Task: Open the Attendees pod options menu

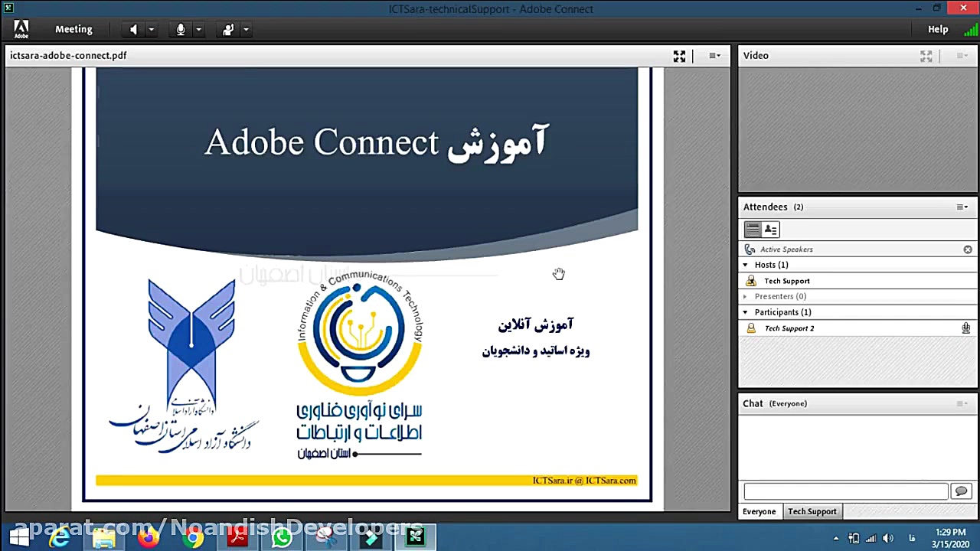Action: (962, 206)
